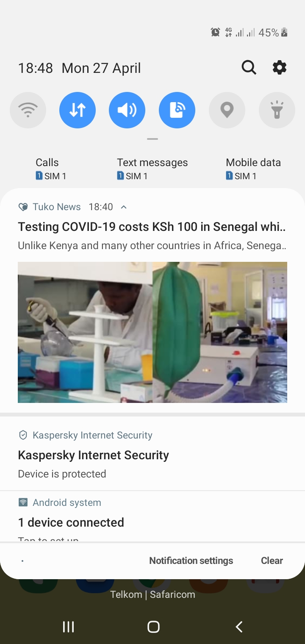This screenshot has width=305, height=644.
Task: Change Mobile data SIM selection
Action: (253, 169)
